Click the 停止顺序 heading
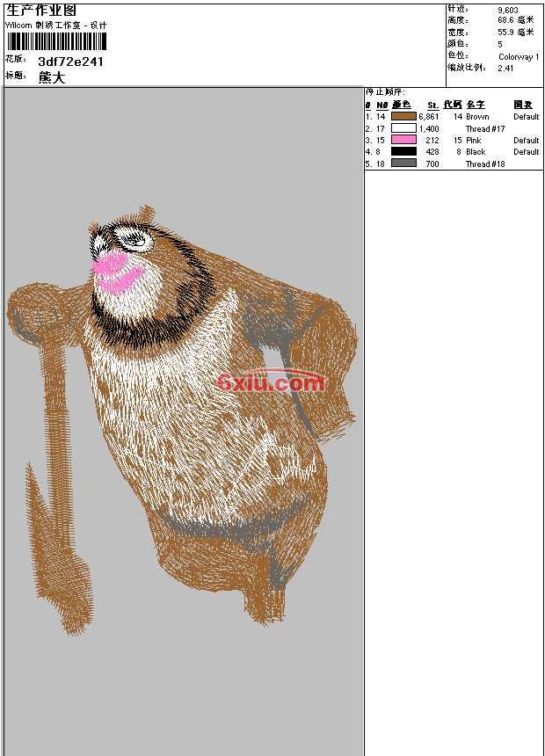The image size is (545, 756). pos(385,92)
